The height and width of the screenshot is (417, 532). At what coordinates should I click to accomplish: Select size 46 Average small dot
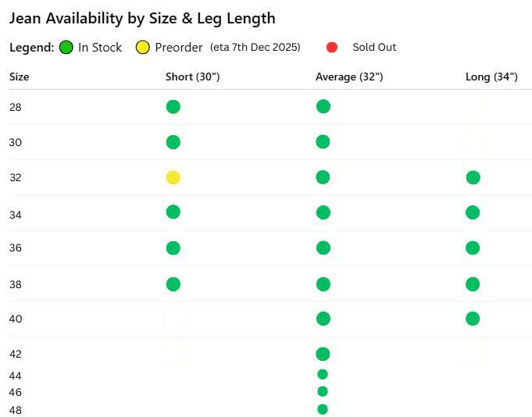click(323, 391)
